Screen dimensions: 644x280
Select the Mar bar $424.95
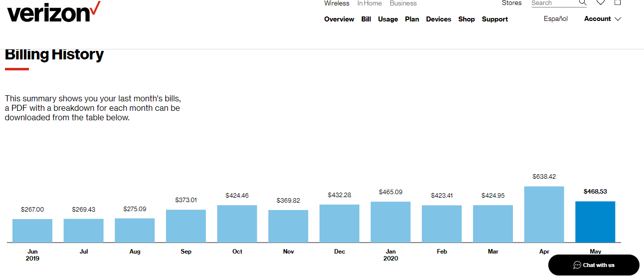(493, 224)
